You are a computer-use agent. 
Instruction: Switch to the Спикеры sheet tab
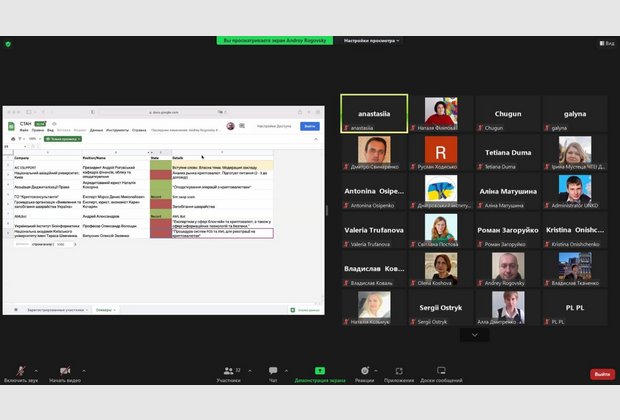tap(104, 310)
